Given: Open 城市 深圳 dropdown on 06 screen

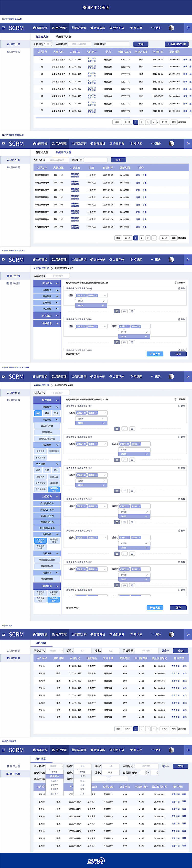Looking at the screenshot, I should click(110, 772).
